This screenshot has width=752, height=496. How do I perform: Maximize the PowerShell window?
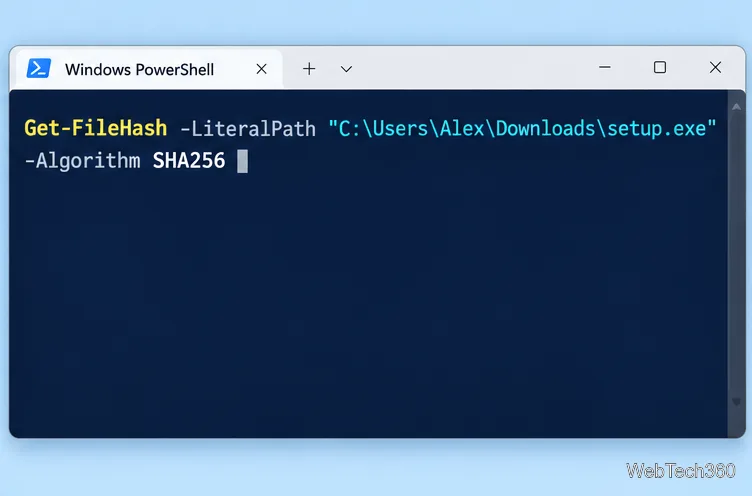point(660,67)
